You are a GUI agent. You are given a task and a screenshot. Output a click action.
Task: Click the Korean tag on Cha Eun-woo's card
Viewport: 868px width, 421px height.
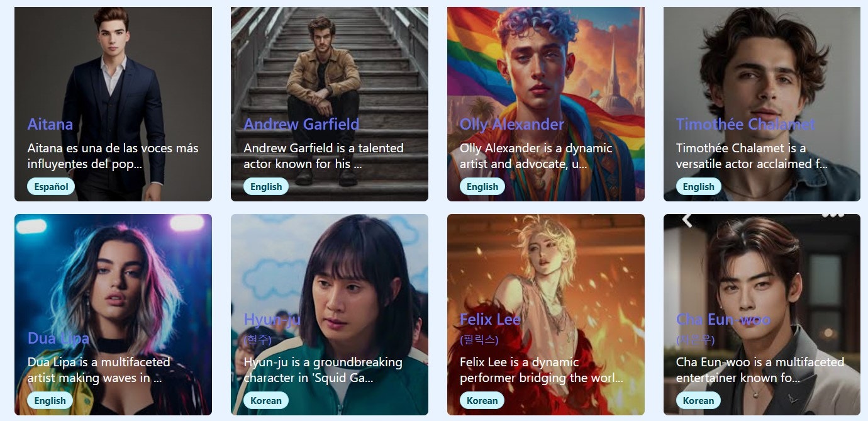[699, 401]
